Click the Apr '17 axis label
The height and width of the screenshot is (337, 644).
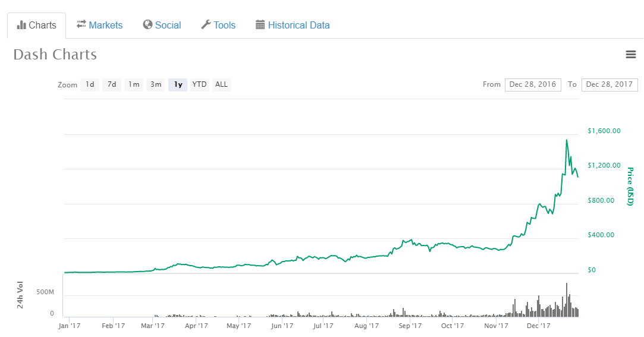196,326
